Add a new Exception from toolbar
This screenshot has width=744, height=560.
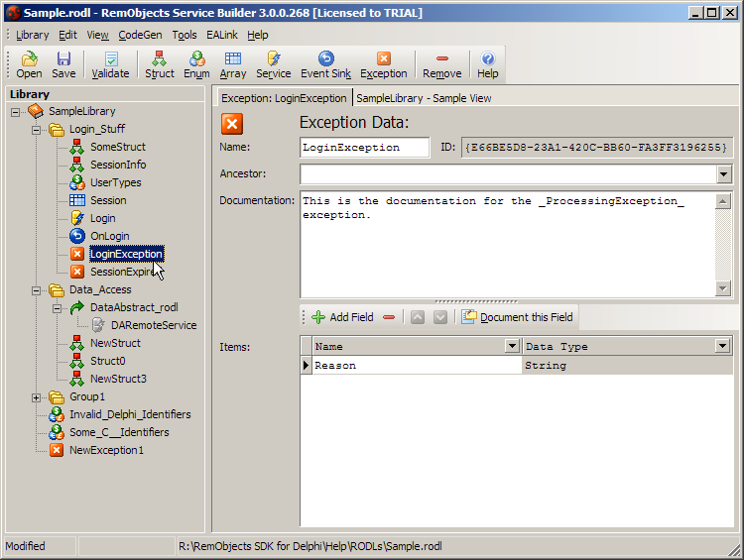pos(383,64)
